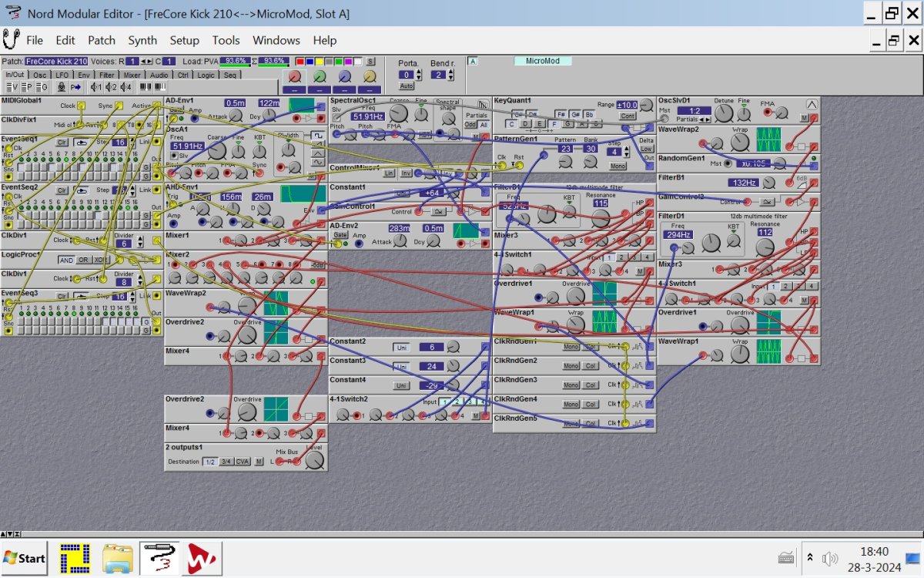Toggle Mono on ClkRndGen2

[x=571, y=365]
